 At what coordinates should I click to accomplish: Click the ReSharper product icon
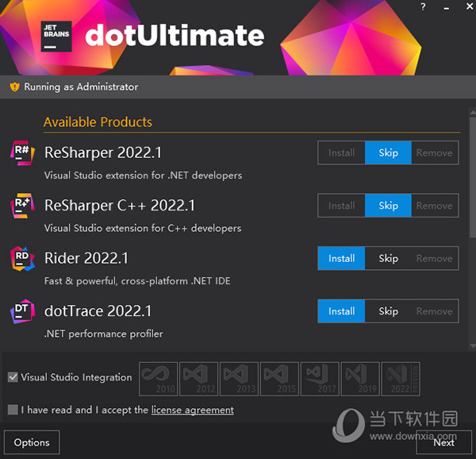(x=21, y=152)
